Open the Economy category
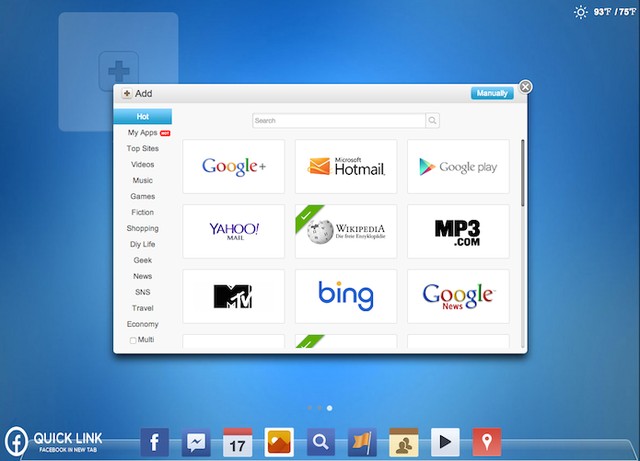Screen dimensions: 640x461 coord(142,324)
